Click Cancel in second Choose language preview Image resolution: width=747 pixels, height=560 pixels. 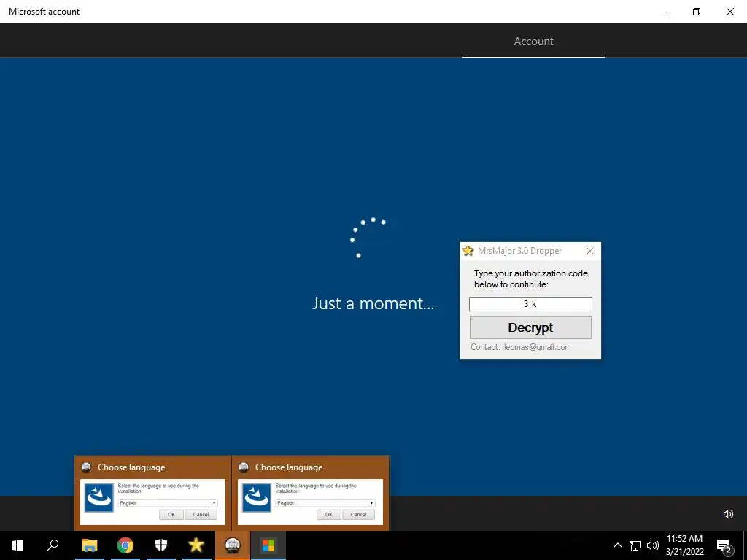click(x=358, y=514)
